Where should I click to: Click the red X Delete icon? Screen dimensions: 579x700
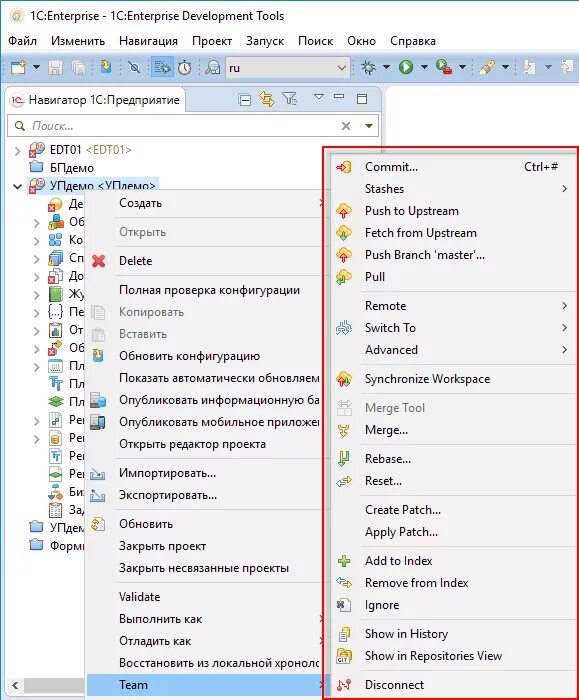tap(98, 261)
